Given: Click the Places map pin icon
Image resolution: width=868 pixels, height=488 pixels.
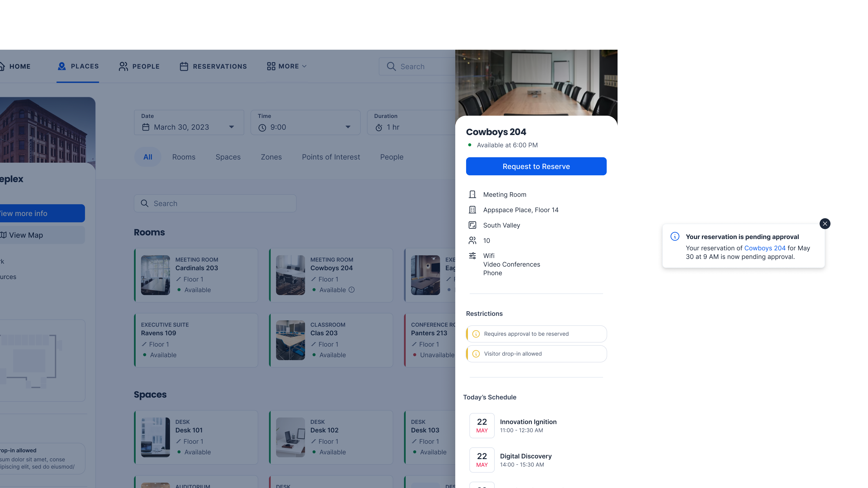Looking at the screenshot, I should coord(62,66).
